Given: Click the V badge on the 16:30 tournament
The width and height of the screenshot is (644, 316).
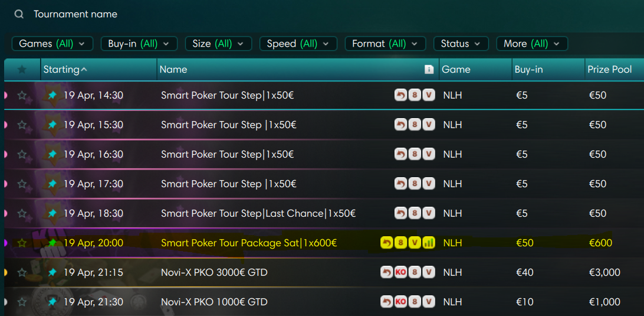Looking at the screenshot, I should tap(429, 154).
